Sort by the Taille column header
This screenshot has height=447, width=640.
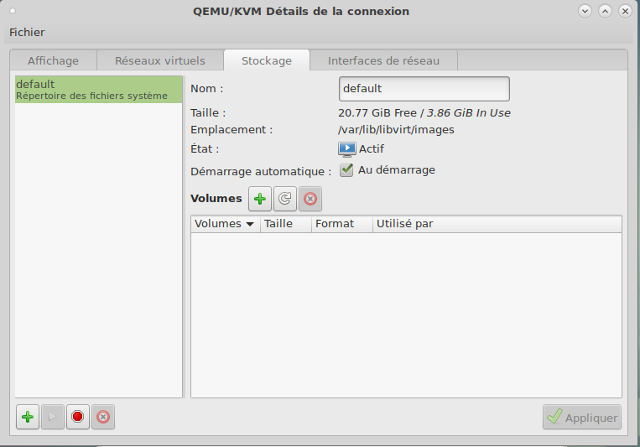(x=286, y=224)
